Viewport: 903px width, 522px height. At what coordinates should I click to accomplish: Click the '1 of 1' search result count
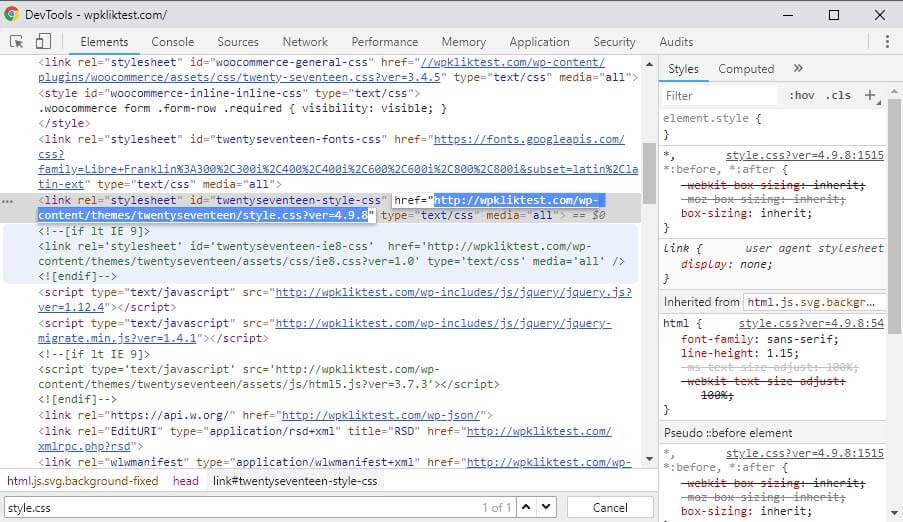[x=496, y=508]
